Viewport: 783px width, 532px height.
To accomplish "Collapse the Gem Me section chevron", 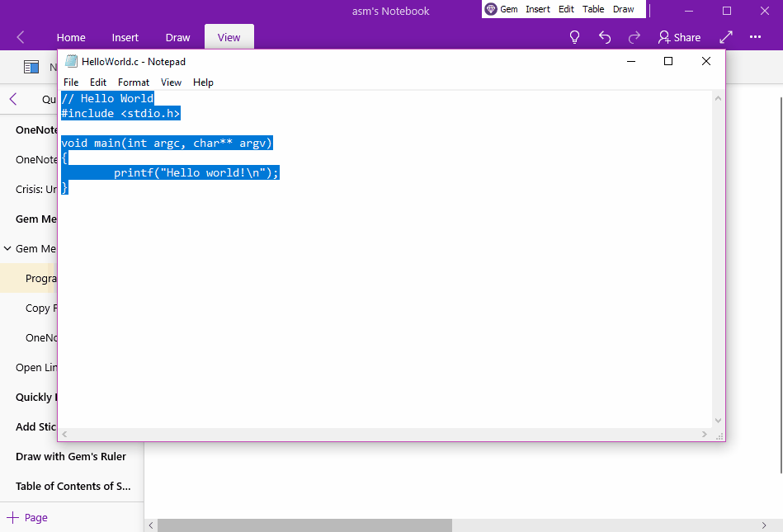I will coord(7,248).
